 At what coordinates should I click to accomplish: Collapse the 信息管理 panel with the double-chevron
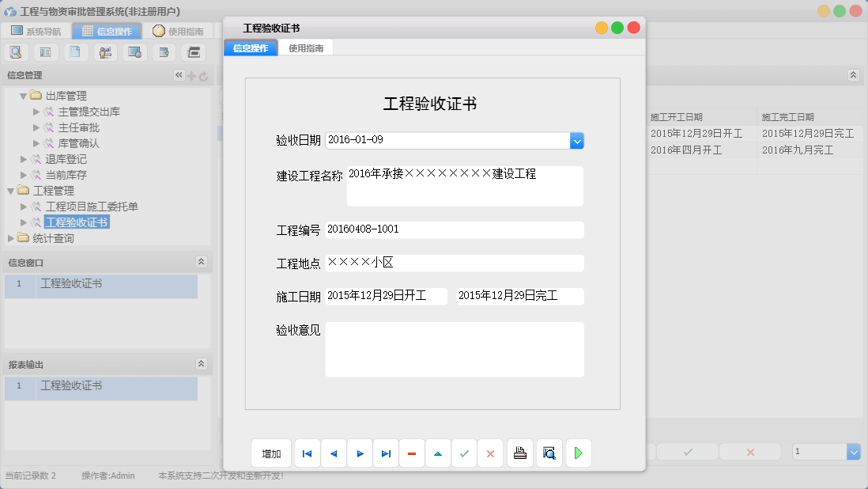[x=179, y=74]
